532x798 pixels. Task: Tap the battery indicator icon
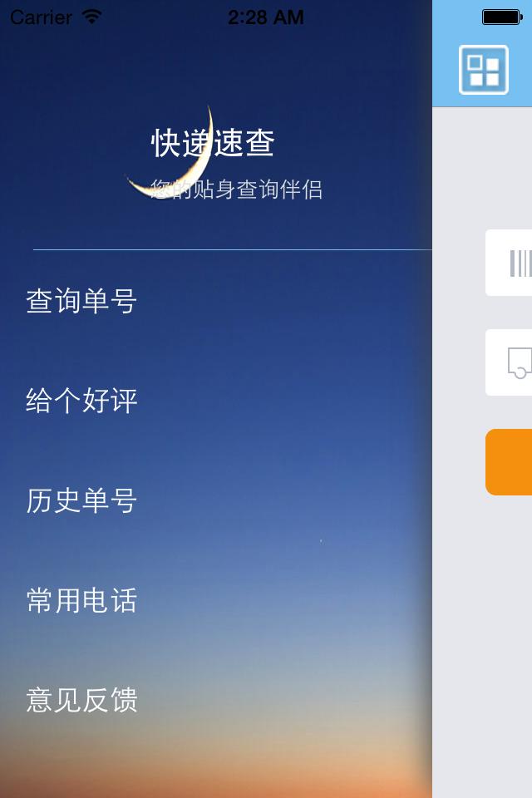502,17
